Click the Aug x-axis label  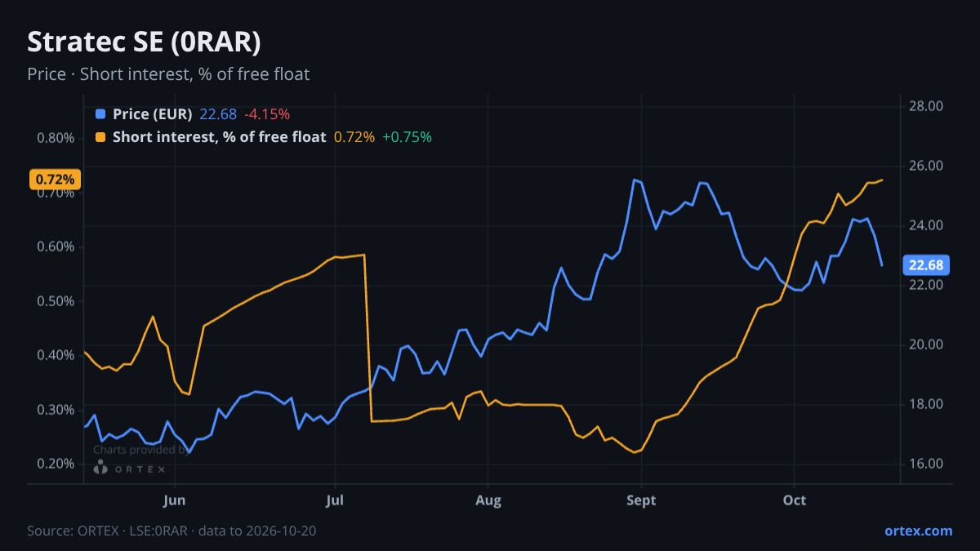pyautogui.click(x=488, y=500)
